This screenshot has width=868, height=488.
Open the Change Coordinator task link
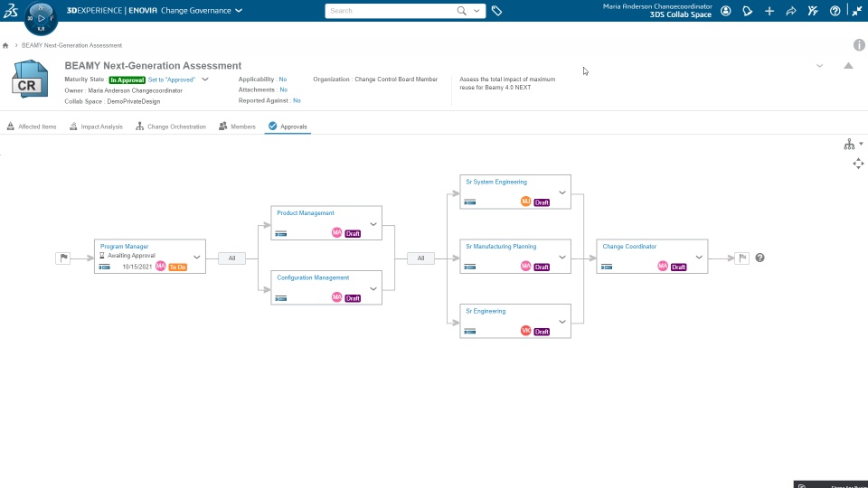(x=629, y=246)
